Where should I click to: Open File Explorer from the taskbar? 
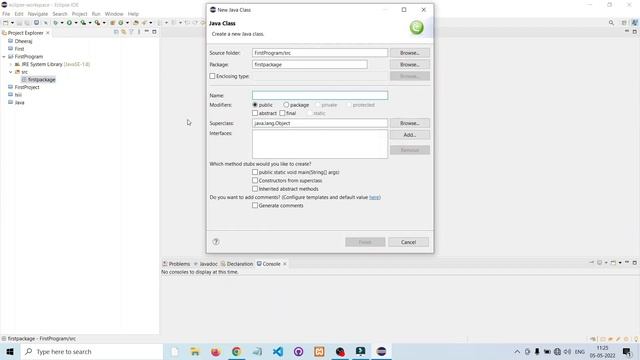195,351
